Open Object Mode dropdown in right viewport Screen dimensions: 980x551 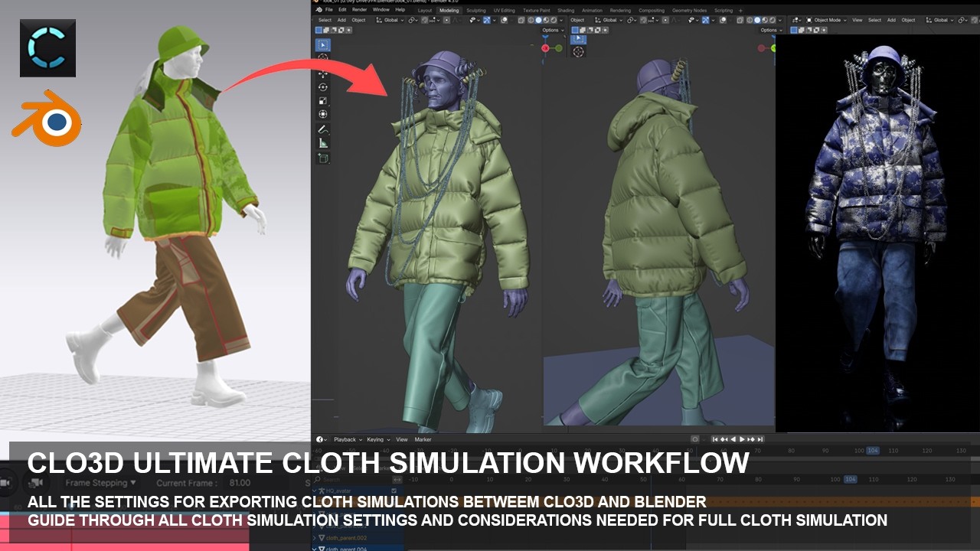click(x=826, y=20)
